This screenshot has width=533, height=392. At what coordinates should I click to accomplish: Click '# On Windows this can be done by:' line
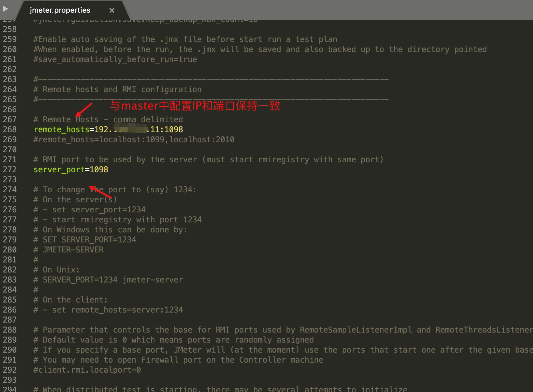(110, 230)
